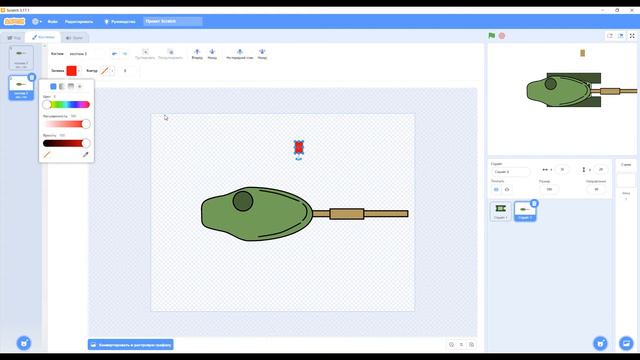Click the Scratch logo

coord(15,21)
